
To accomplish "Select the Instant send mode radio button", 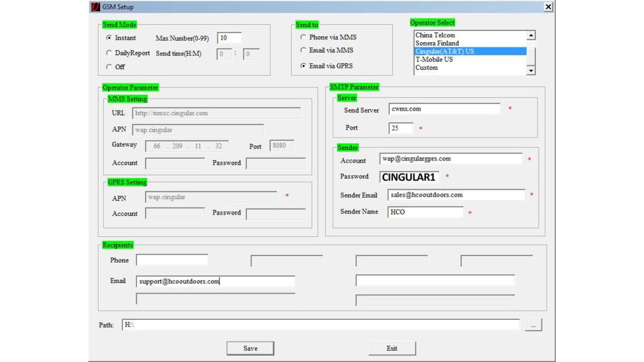I will click(109, 38).
